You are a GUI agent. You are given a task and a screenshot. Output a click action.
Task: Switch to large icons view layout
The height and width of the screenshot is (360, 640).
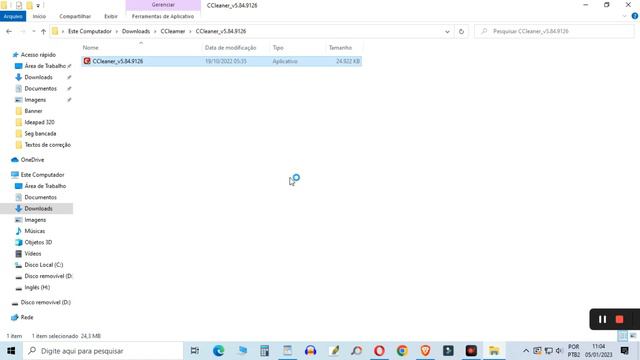coord(633,336)
